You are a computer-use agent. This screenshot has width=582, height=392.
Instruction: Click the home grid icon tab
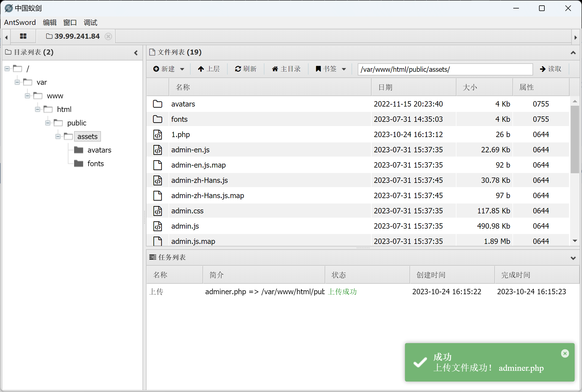pyautogui.click(x=23, y=36)
